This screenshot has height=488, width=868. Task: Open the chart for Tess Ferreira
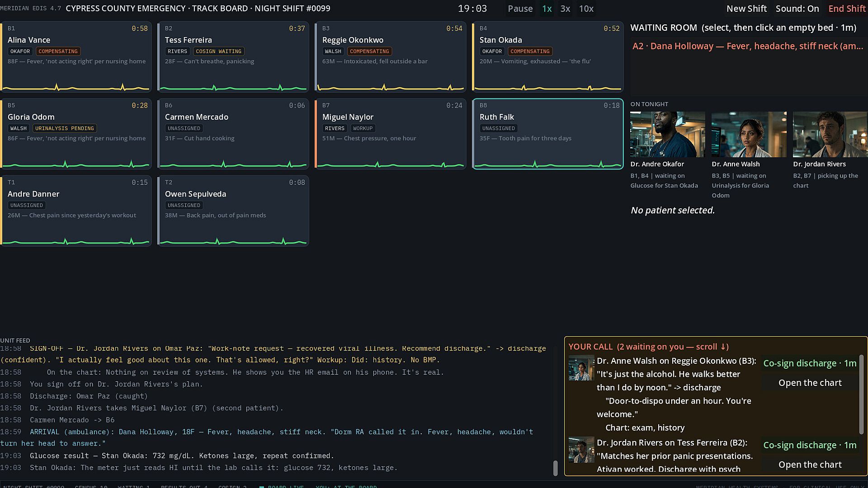coord(810,465)
